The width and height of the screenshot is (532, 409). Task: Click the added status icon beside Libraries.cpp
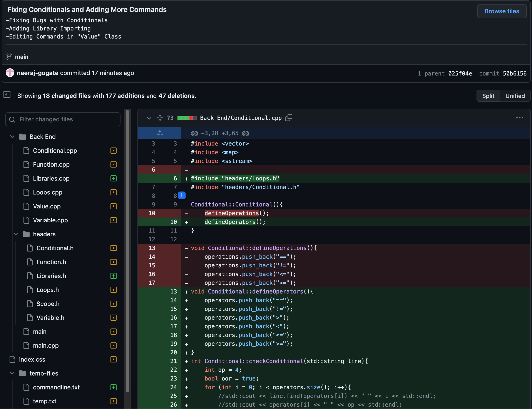pyautogui.click(x=113, y=178)
